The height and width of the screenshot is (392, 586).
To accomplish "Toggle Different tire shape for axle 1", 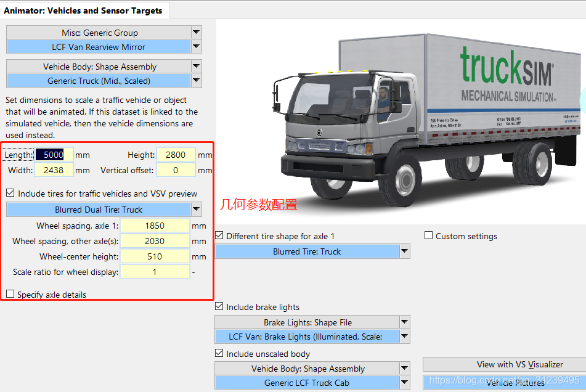I will point(219,236).
